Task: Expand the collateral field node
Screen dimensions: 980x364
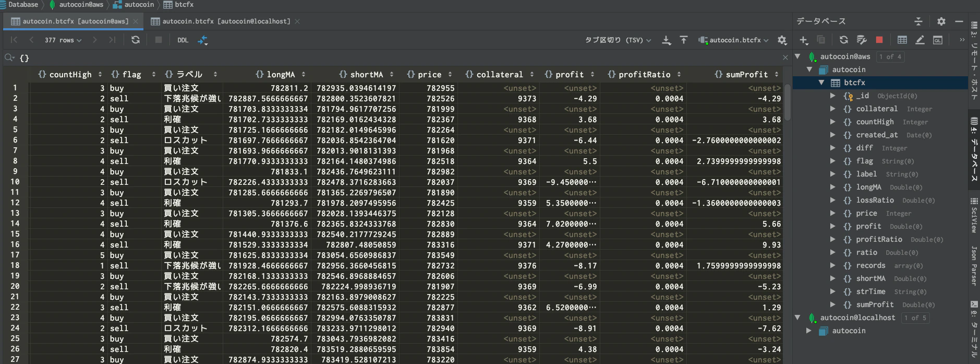Action: pos(833,109)
